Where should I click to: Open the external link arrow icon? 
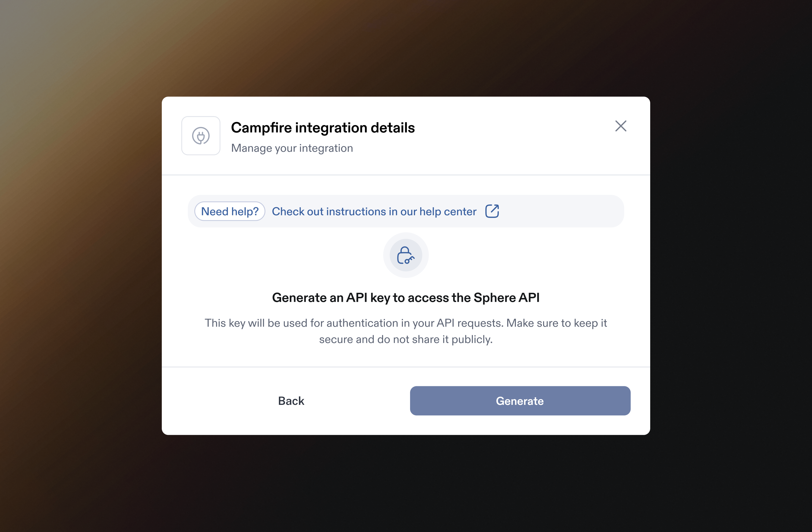point(492,211)
